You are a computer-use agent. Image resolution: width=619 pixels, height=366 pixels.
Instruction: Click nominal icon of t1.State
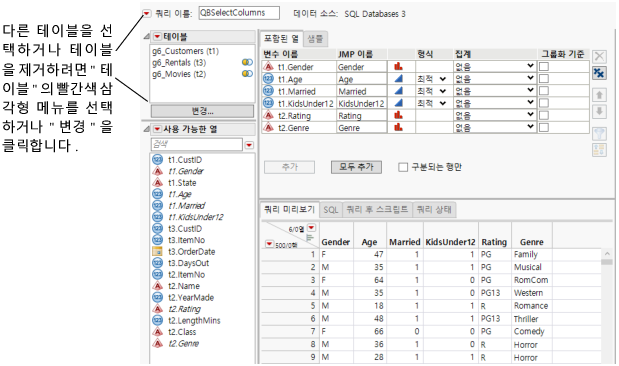pyautogui.click(x=158, y=182)
